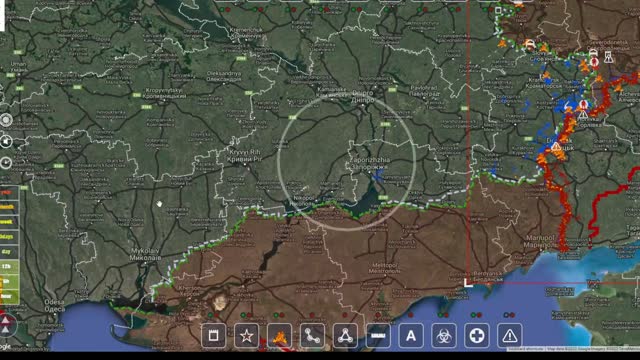The width and height of the screenshot is (640, 360).
Task: Click the square marker at top of frontline
Action: (498, 10)
